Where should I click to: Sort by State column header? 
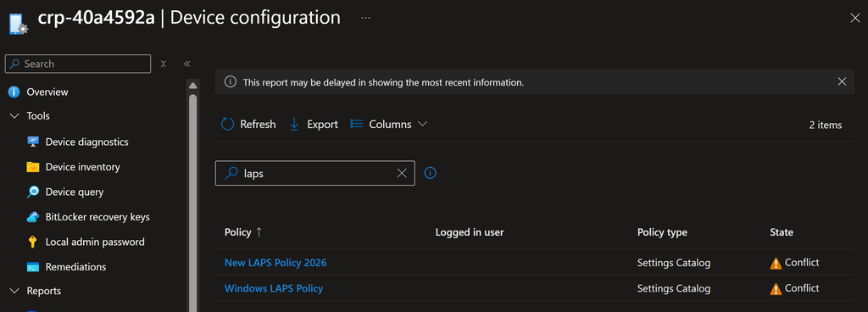(x=781, y=232)
